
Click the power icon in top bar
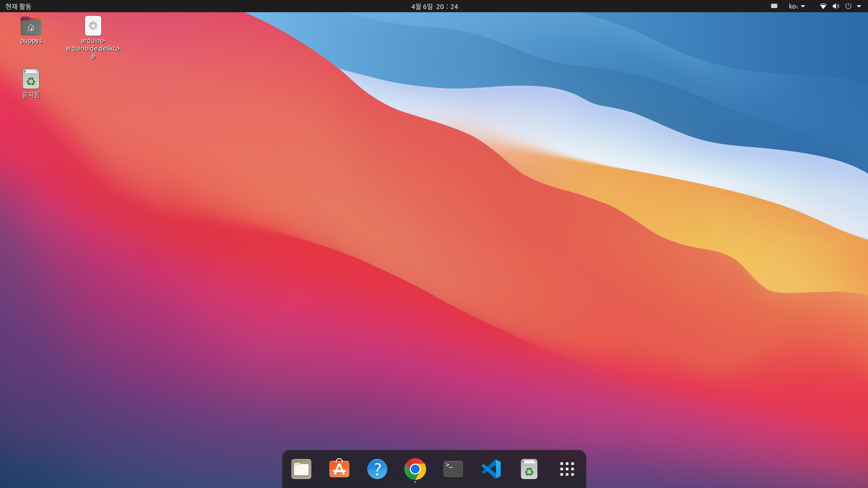[x=848, y=6]
